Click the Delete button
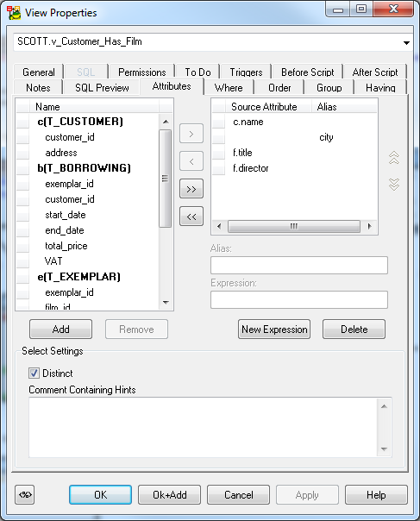 [x=354, y=330]
